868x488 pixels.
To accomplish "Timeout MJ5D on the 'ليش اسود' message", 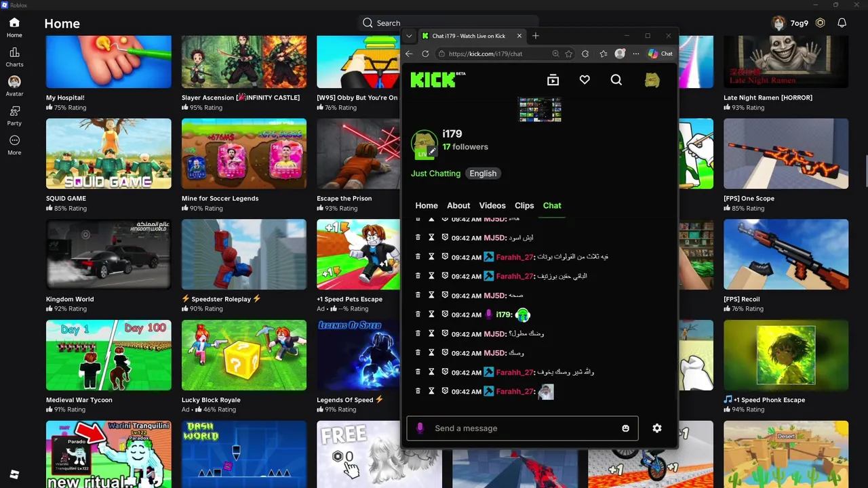I will click(431, 238).
